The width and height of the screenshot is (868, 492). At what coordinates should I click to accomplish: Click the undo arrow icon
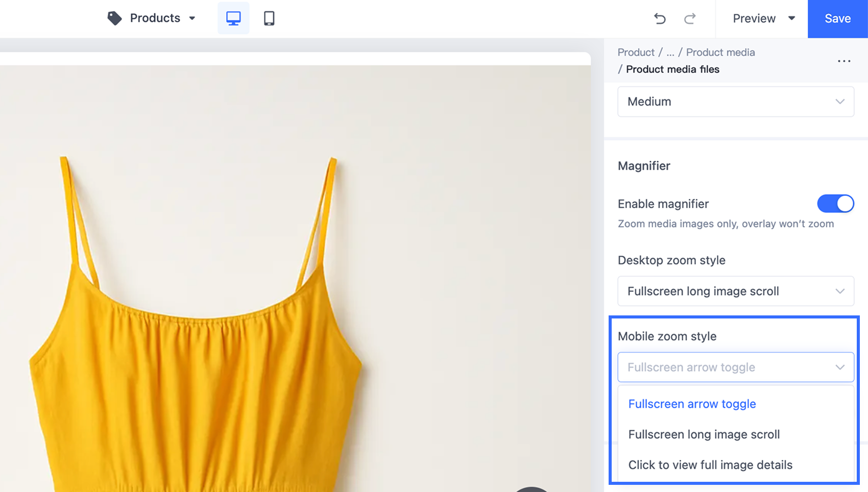point(659,18)
